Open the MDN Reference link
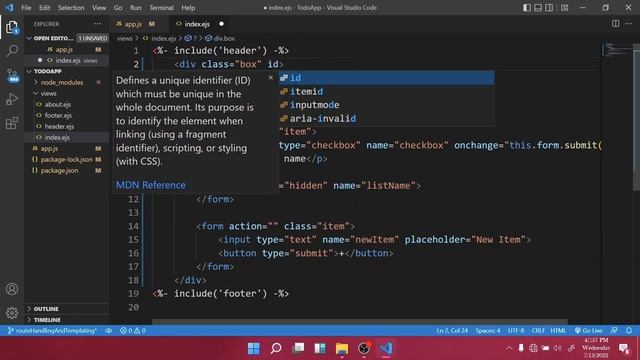Viewport: 640px width, 360px height. 151,185
